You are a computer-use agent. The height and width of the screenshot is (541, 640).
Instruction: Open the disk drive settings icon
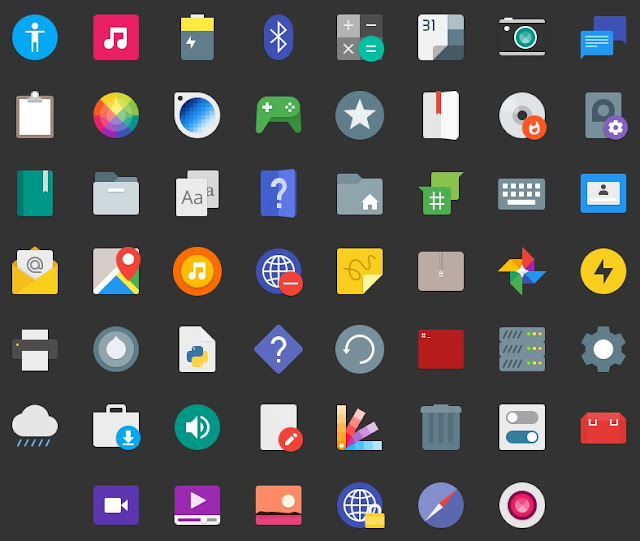coord(606,116)
